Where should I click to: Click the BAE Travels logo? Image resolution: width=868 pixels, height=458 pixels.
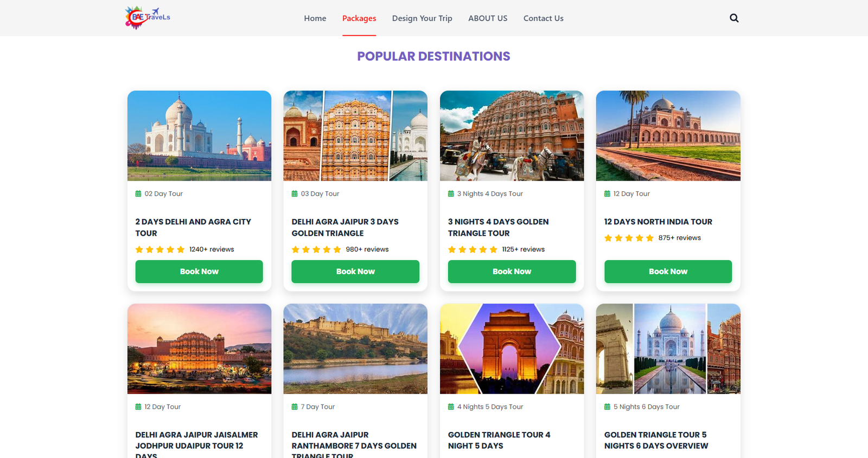coord(148,17)
